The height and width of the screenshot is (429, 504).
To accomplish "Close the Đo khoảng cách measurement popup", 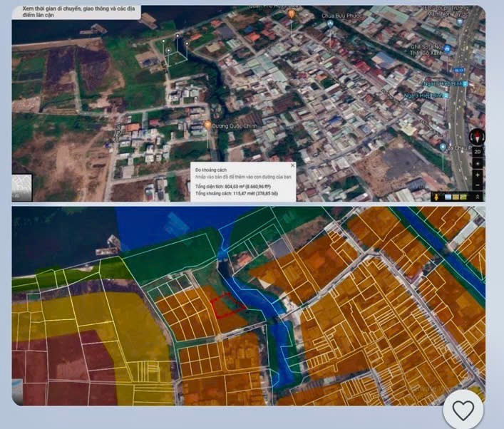I will (292, 165).
